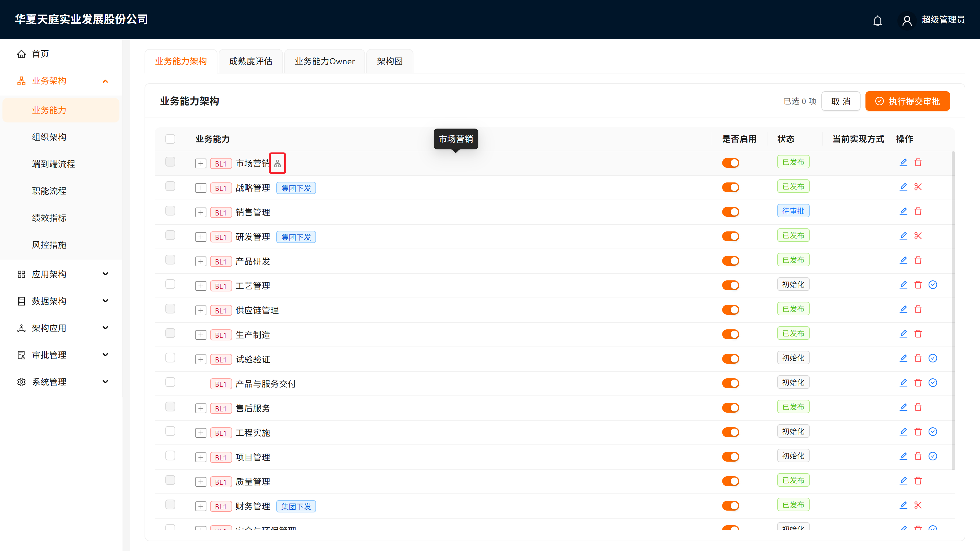Edit the 质量管理 row
Screen dimensions: 980x551
point(903,480)
